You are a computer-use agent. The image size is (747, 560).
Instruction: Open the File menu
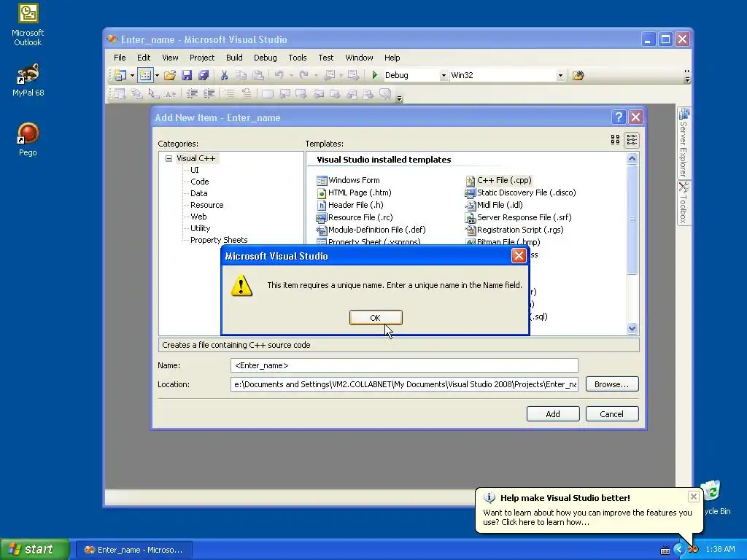[120, 58]
